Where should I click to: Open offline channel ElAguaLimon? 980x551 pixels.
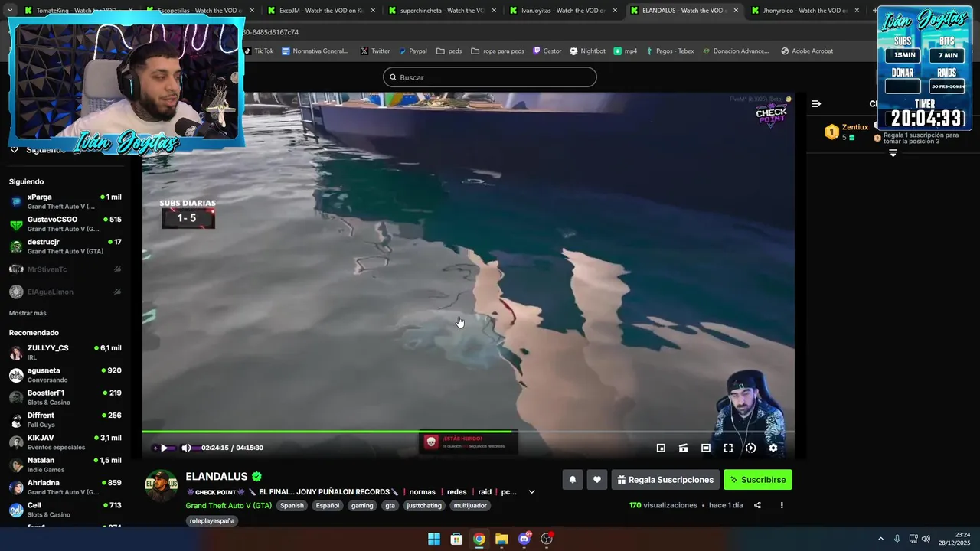(65, 292)
